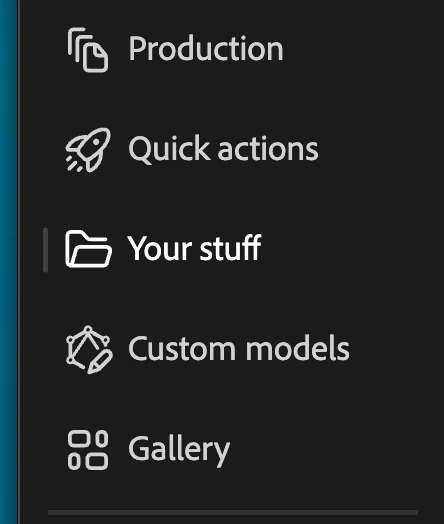Click the Custom models pencil-network icon

tap(89, 350)
